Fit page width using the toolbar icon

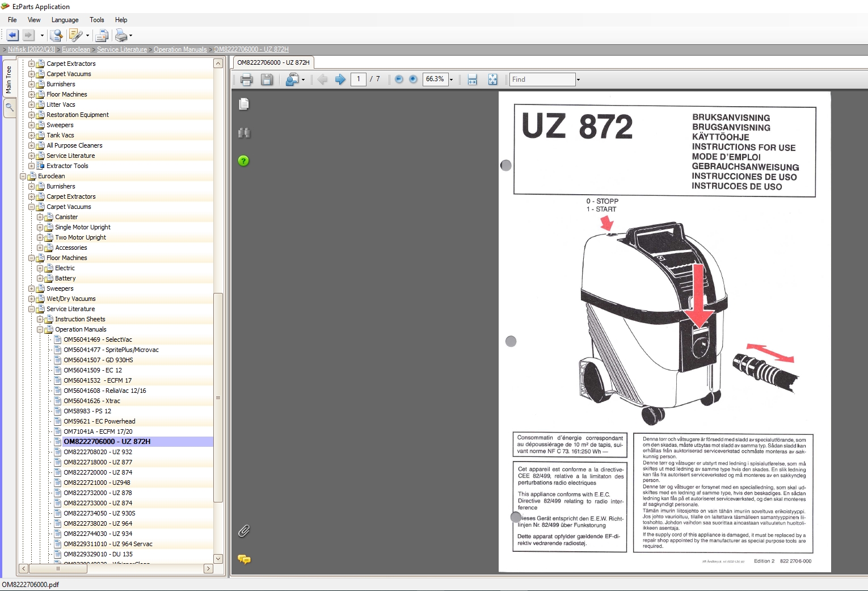click(x=472, y=79)
